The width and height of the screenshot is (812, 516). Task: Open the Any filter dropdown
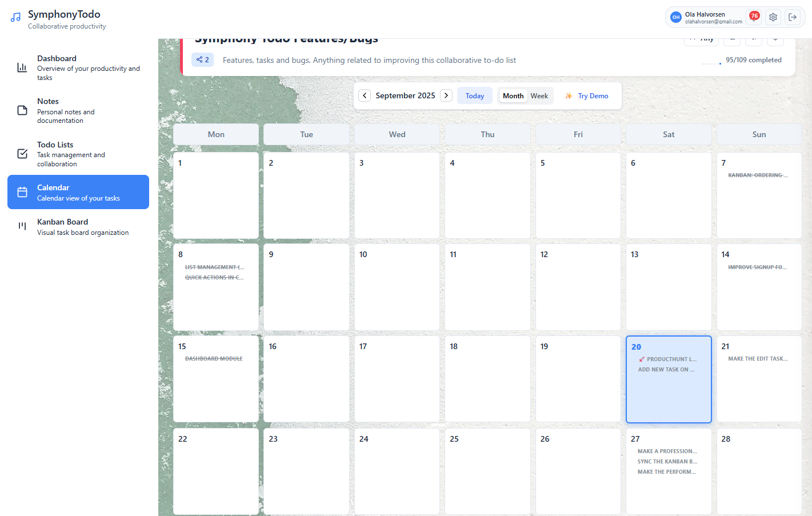(x=701, y=38)
